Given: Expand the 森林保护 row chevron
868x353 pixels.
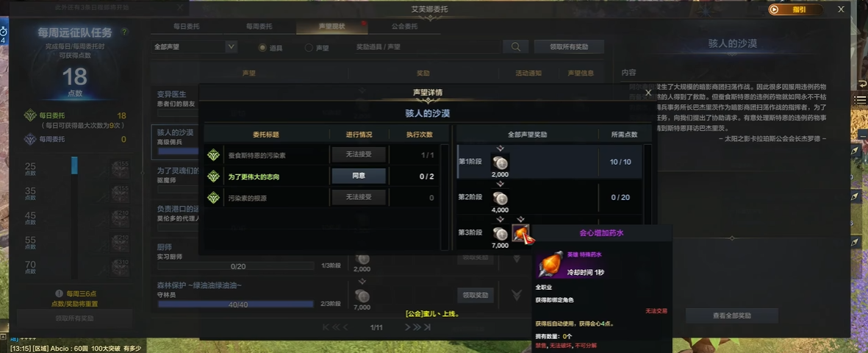Looking at the screenshot, I should pyautogui.click(x=517, y=295).
